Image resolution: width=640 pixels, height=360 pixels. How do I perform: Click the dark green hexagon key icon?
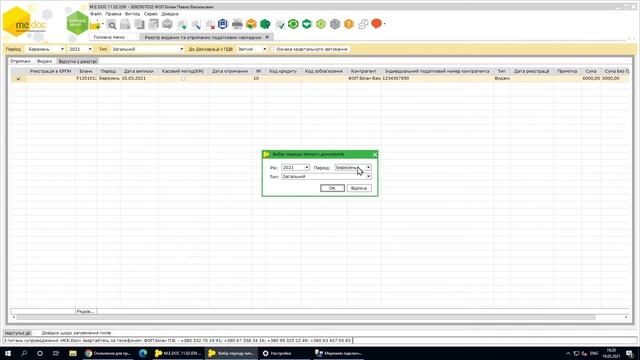click(x=265, y=24)
